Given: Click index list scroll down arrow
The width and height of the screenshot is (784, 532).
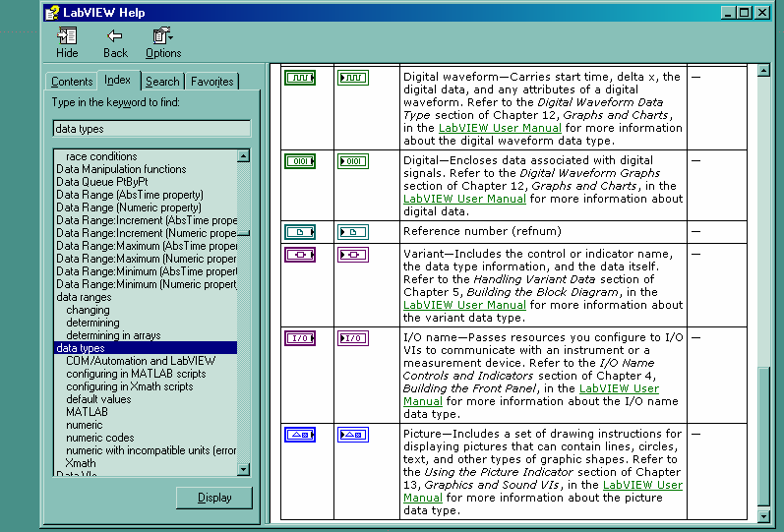Looking at the screenshot, I should (x=244, y=469).
